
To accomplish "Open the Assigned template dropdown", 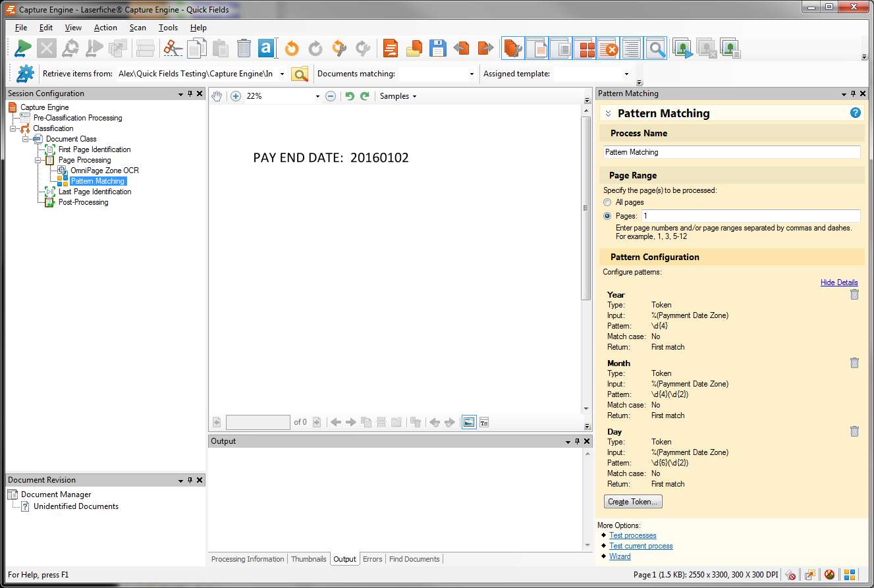I will tap(626, 74).
